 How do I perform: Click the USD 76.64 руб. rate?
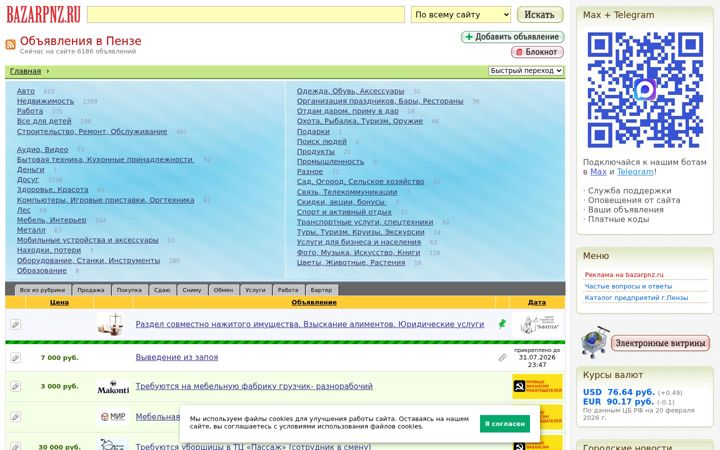[x=619, y=392]
